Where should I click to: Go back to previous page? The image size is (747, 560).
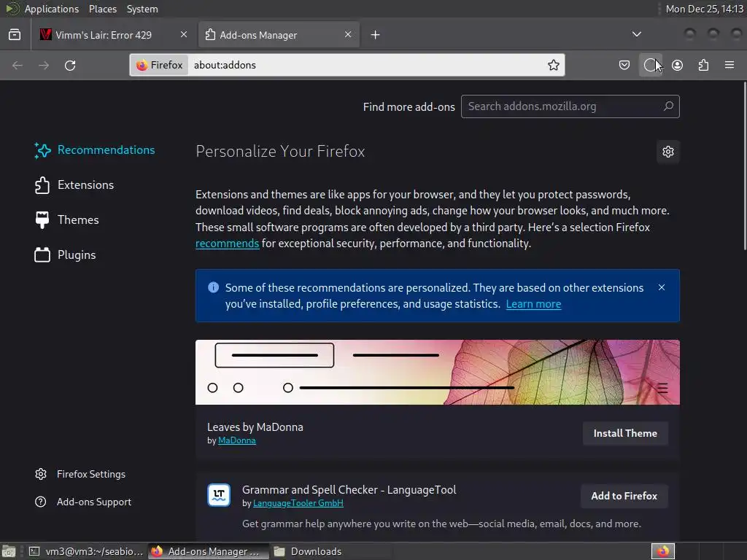click(x=18, y=65)
